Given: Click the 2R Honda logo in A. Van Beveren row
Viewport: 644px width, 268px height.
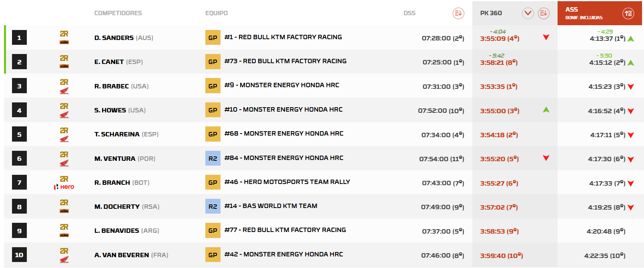Looking at the screenshot, I should coord(64,255).
